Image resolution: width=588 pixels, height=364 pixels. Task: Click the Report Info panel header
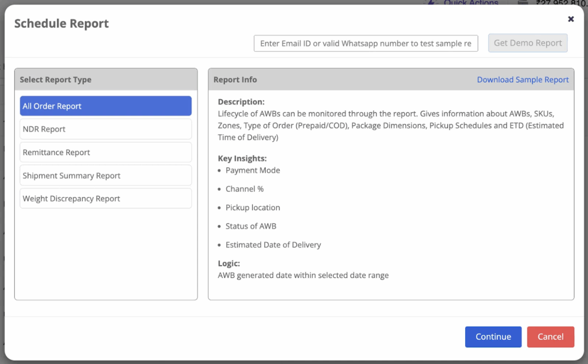tap(235, 80)
